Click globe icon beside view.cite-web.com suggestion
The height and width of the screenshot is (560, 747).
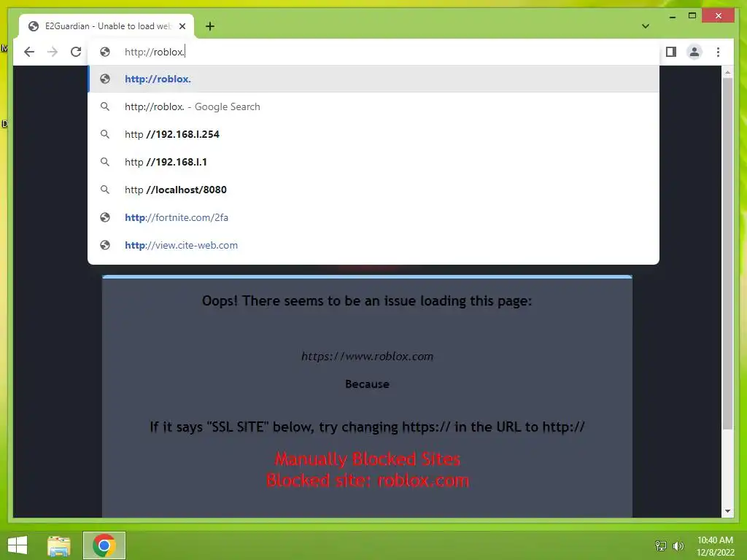[x=105, y=245]
